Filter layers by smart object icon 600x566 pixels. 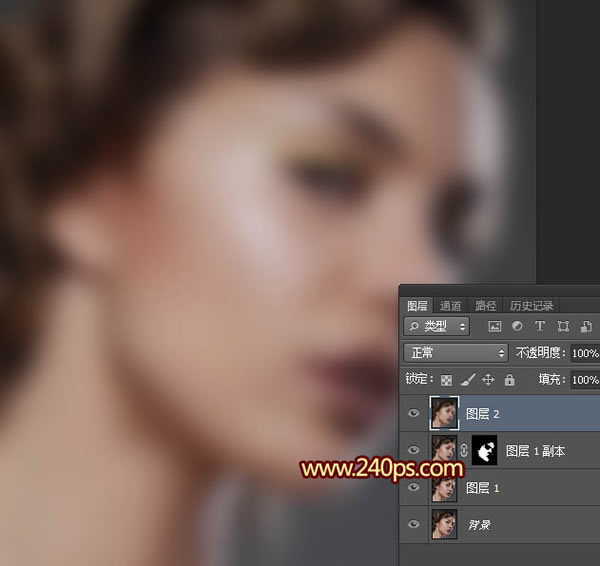(x=586, y=326)
